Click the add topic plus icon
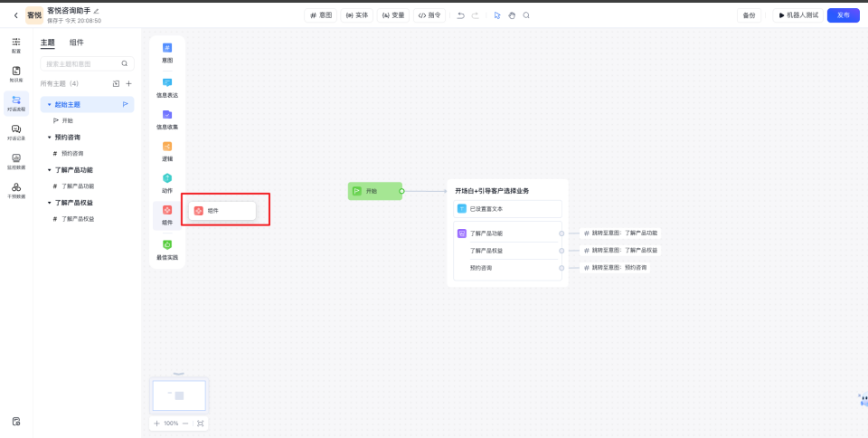 (x=128, y=83)
